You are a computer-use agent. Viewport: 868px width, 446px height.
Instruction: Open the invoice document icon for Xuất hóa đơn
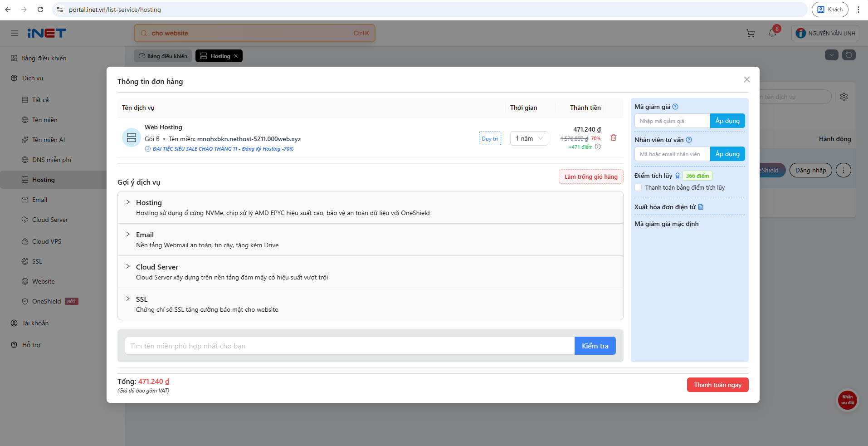[x=701, y=207]
